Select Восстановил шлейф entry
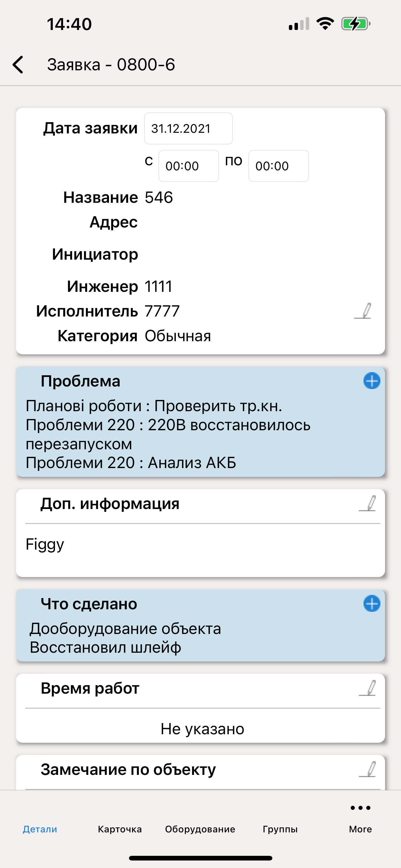The width and height of the screenshot is (401, 868). pyautogui.click(x=105, y=648)
